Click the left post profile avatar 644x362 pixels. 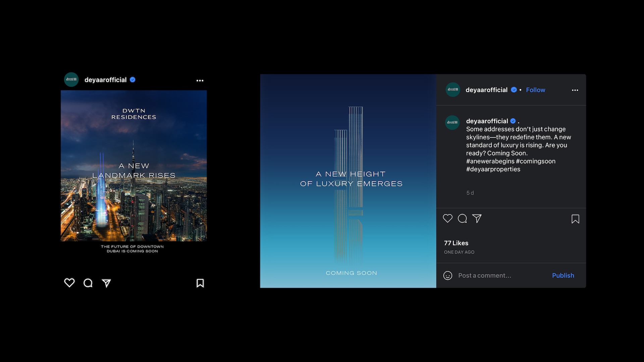point(71,80)
